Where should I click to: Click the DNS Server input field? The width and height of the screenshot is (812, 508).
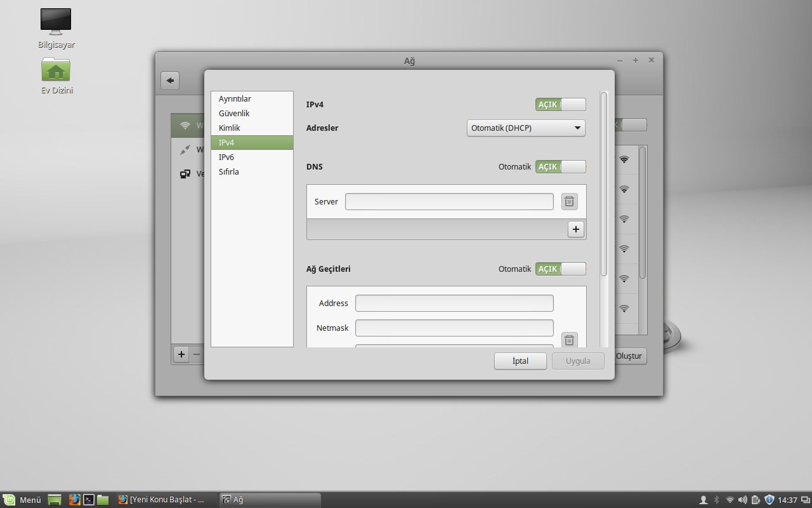point(449,201)
